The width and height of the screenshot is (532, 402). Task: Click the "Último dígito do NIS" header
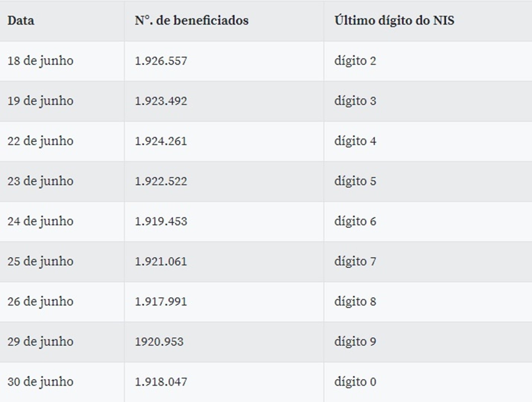(394, 20)
